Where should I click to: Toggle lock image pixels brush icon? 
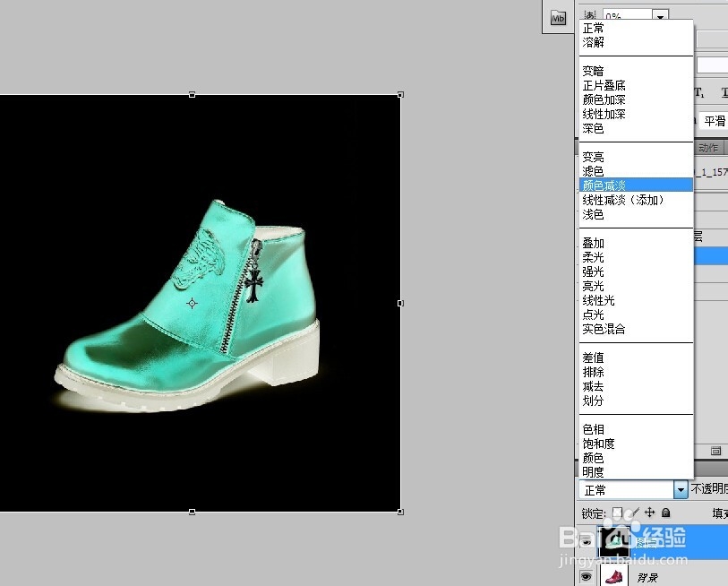pyautogui.click(x=633, y=513)
